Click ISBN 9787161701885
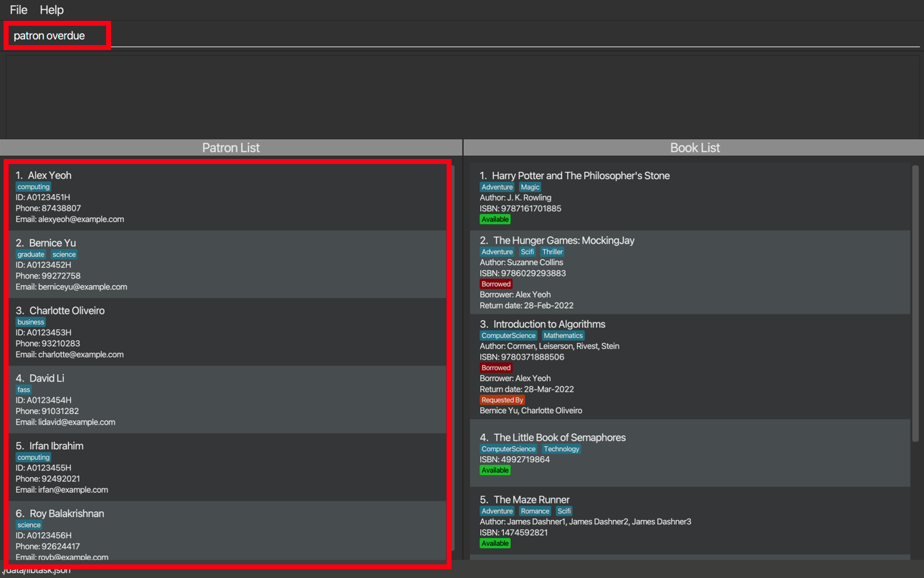 pos(520,208)
